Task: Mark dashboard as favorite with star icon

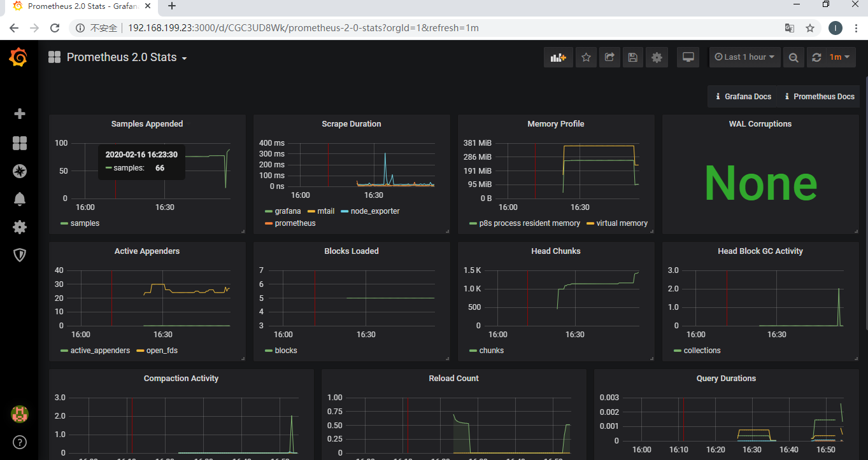Action: tap(586, 57)
